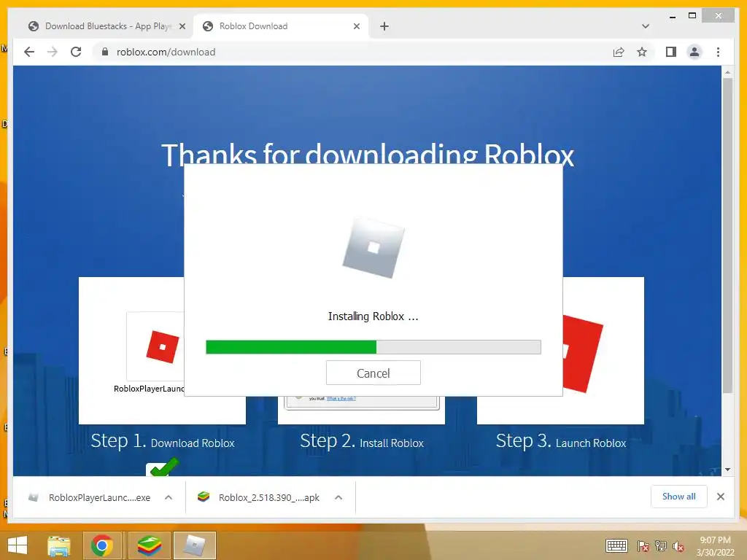This screenshot has width=747, height=560.
Task: Open a new browser tab
Action: 384,26
